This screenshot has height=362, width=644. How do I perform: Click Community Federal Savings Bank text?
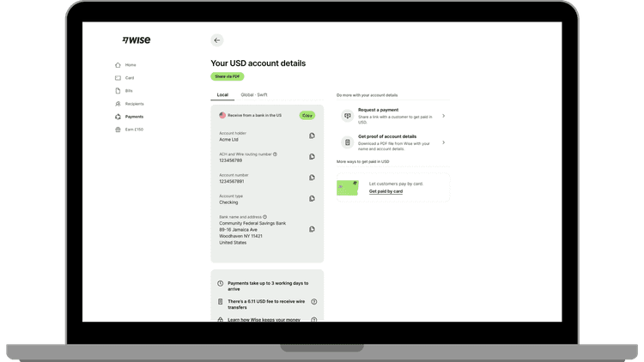[252, 223]
